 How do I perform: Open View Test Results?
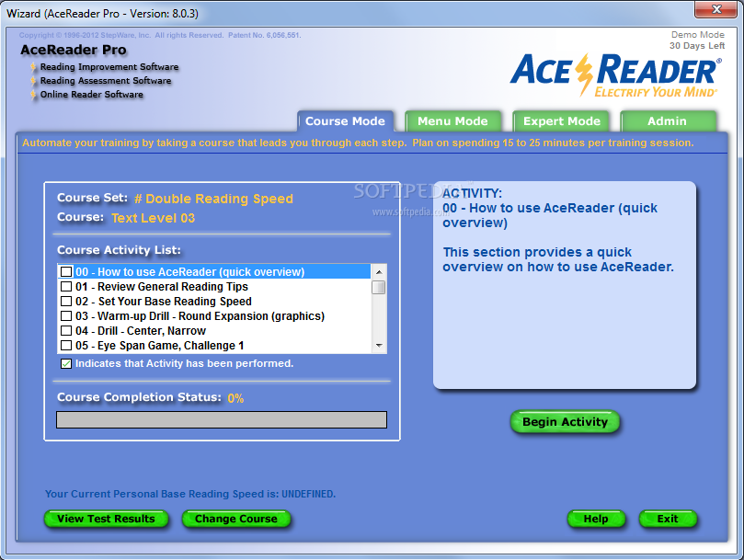pos(107,519)
